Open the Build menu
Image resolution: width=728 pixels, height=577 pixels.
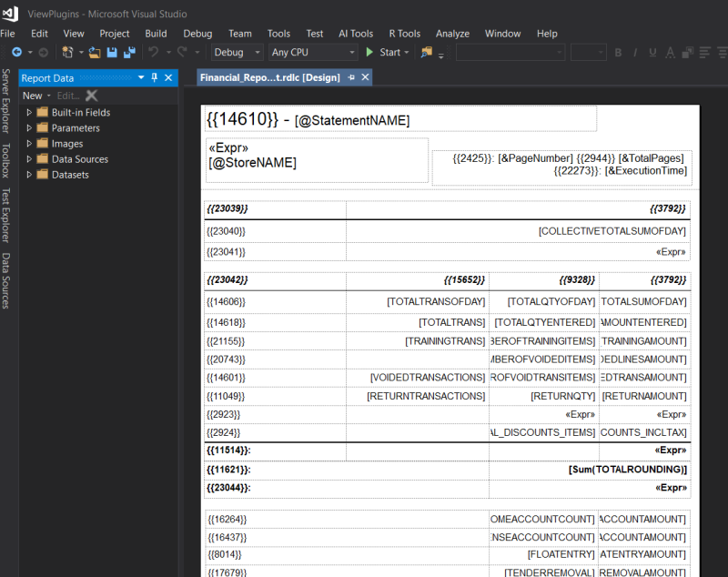pos(156,34)
